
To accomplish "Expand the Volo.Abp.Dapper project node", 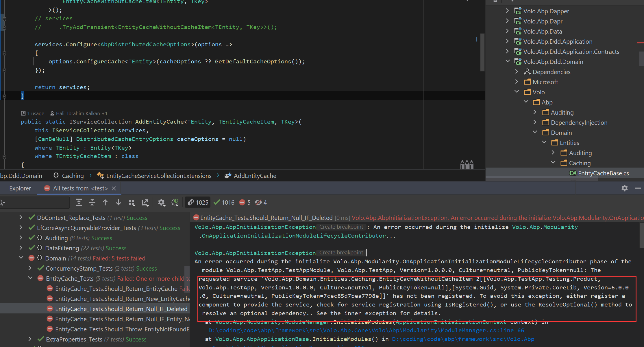I will [507, 11].
